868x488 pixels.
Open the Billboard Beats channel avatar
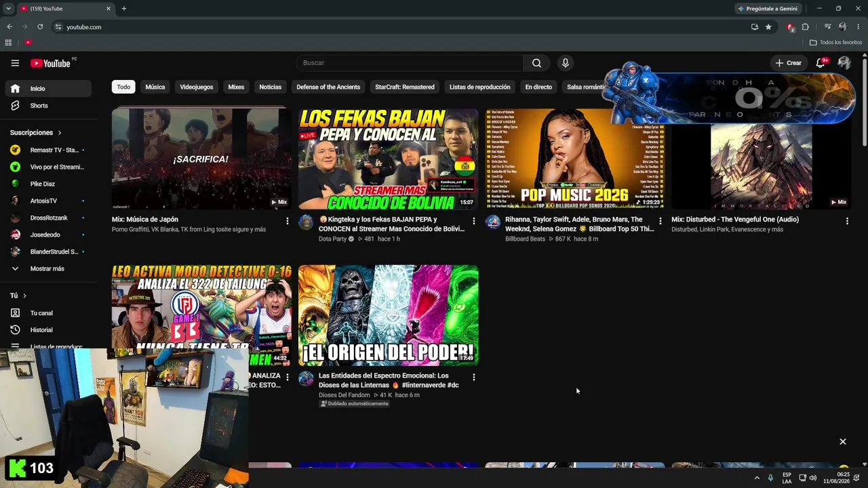[x=493, y=222]
